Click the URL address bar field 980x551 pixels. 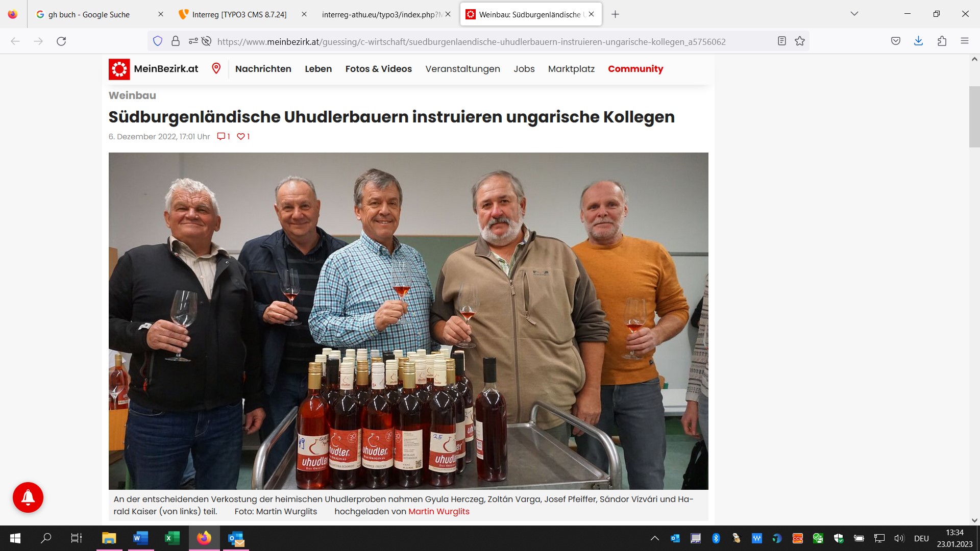[471, 42]
